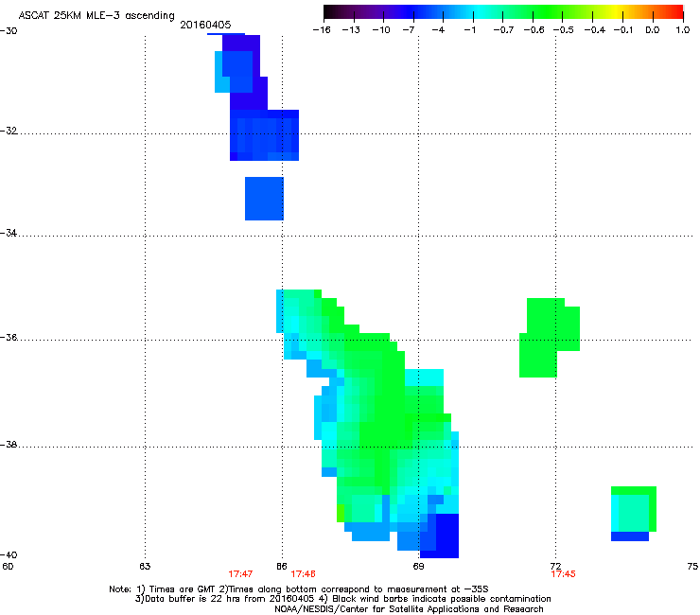Image resolution: width=700 pixels, height=615 pixels.
Task: Click the "ASCAT 25KM MLE-3 ascending" title
Action: (96, 15)
